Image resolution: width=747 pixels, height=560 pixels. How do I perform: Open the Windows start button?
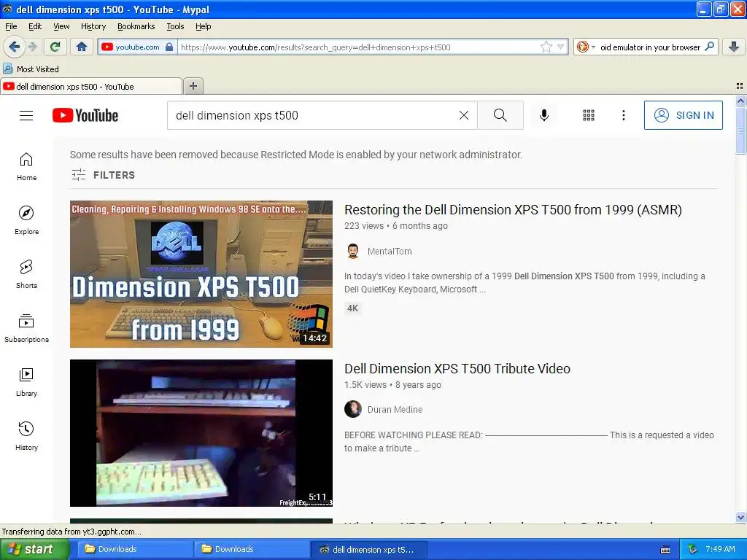point(34,549)
